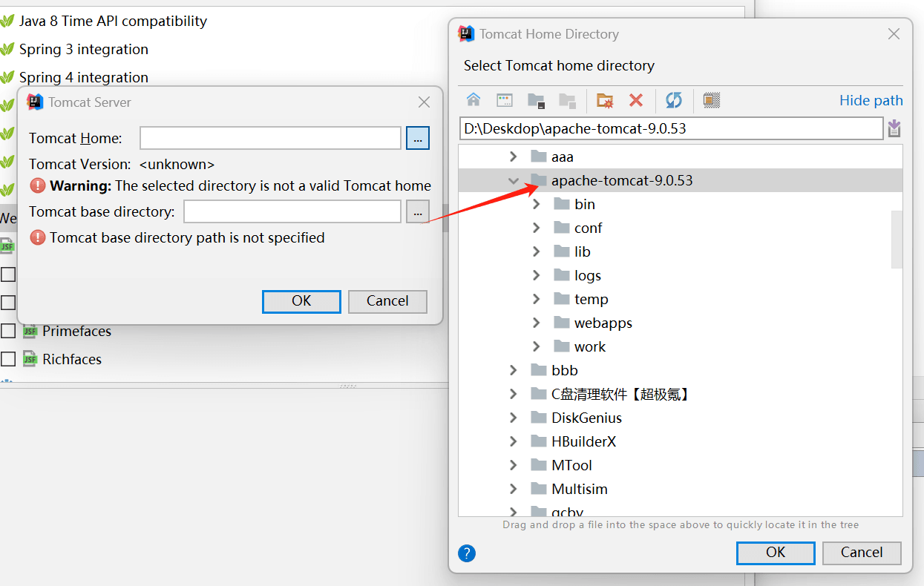
Task: Click the red delete X icon
Action: (x=636, y=100)
